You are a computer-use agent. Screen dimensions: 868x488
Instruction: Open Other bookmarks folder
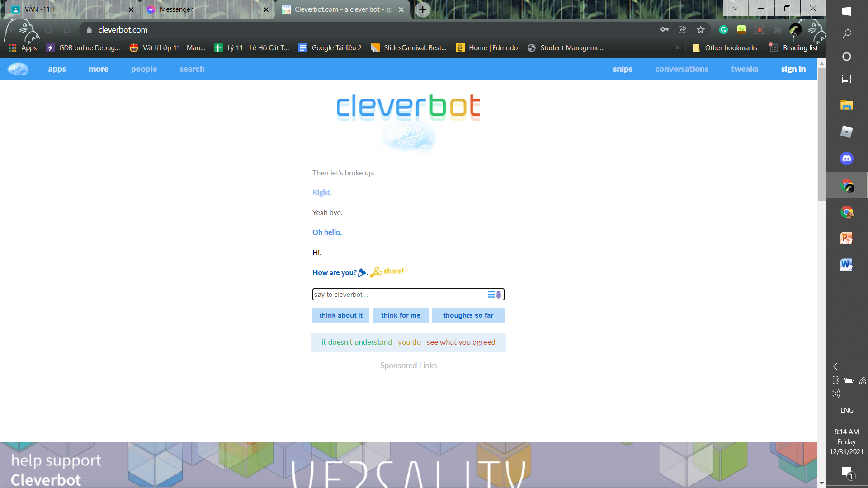tap(725, 48)
